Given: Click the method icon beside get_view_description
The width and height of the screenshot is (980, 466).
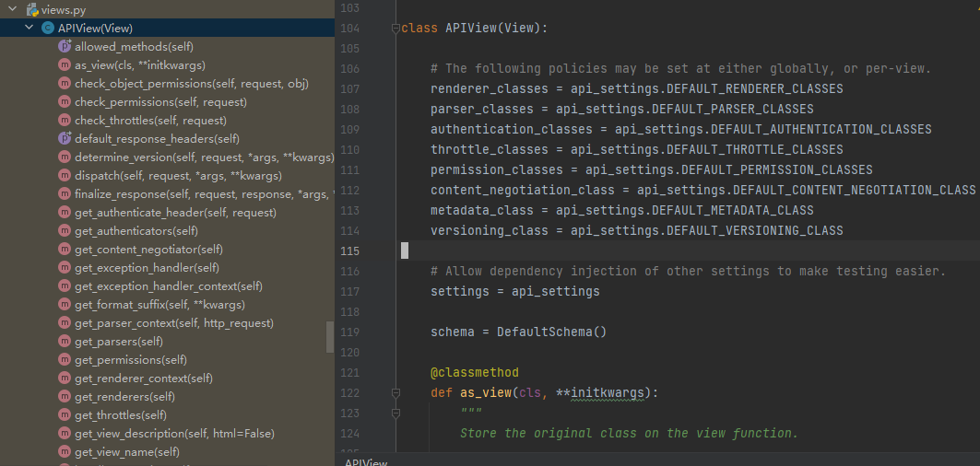Looking at the screenshot, I should pyautogui.click(x=65, y=434).
